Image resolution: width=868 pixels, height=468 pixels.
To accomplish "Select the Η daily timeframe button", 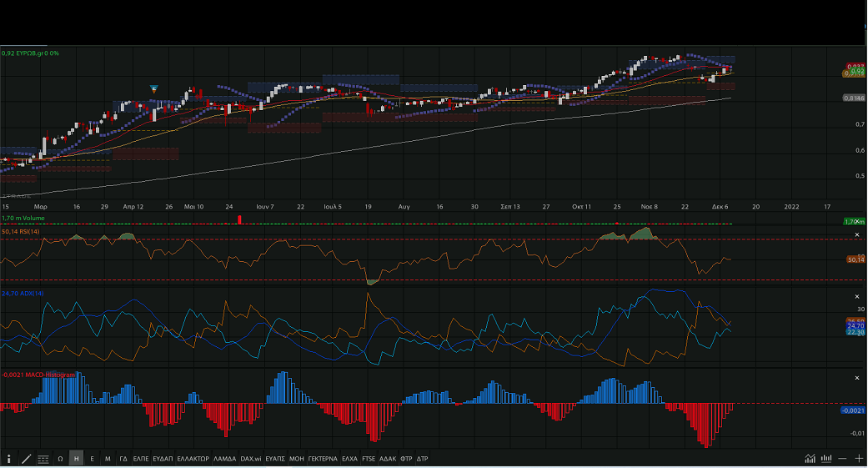I will pos(77,459).
